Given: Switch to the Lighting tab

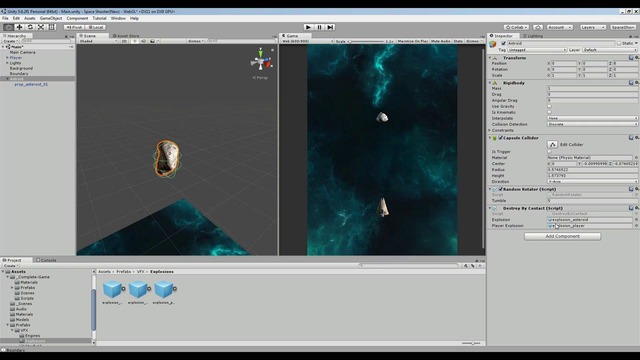Looking at the screenshot, I should click(x=533, y=36).
